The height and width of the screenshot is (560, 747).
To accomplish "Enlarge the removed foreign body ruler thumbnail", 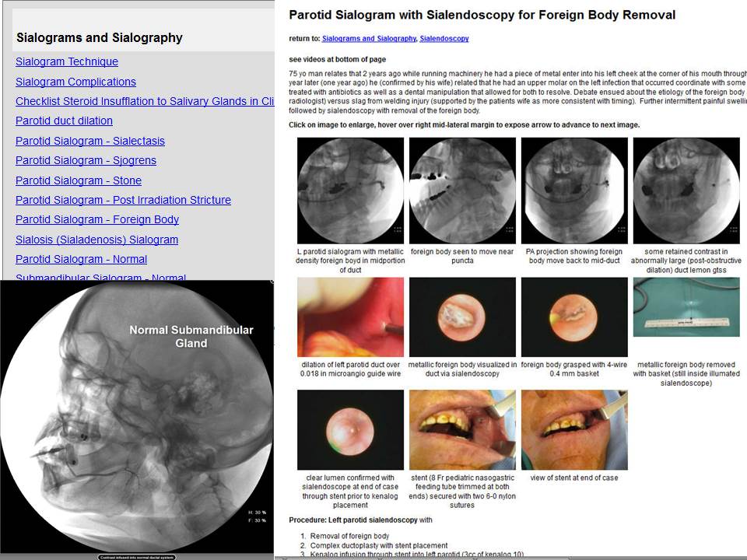I will tap(686, 307).
